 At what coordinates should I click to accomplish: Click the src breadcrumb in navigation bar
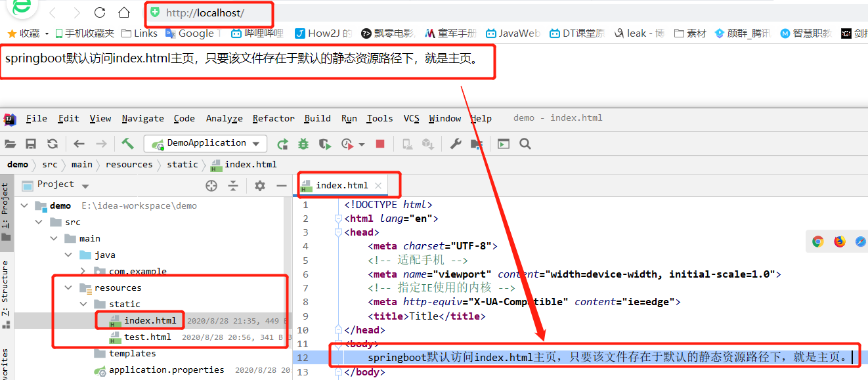(50, 164)
